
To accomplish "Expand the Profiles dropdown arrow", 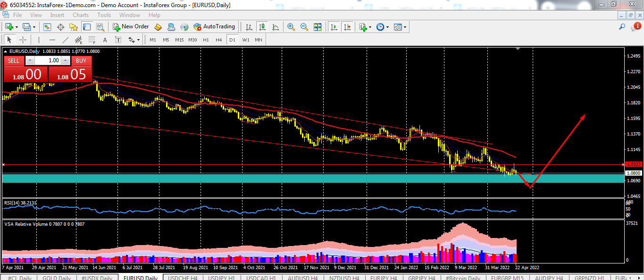I will [34, 27].
